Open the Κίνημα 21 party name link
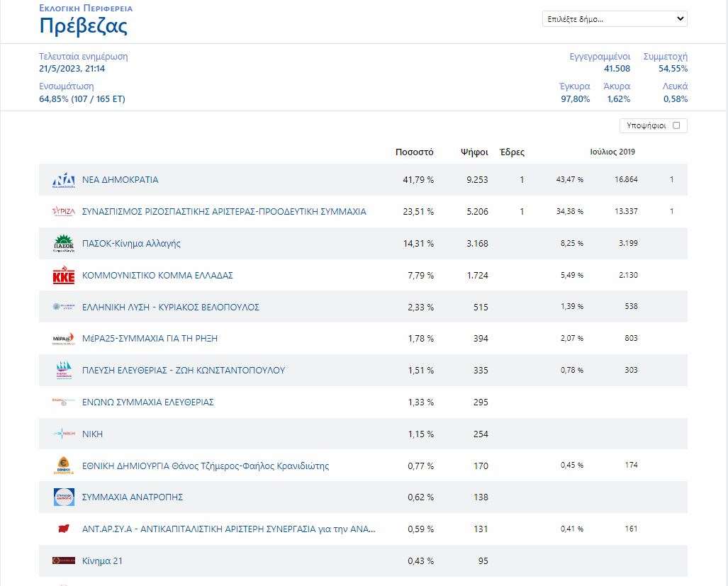The width and height of the screenshot is (728, 586). pyautogui.click(x=102, y=561)
